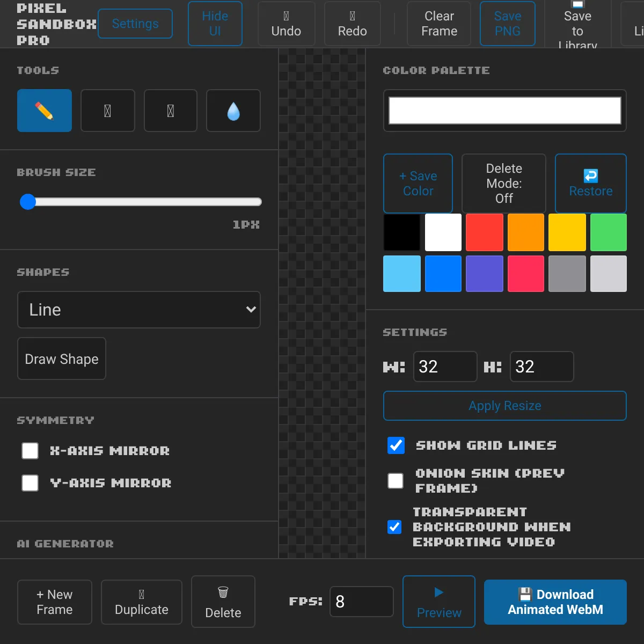
Task: Save to Library
Action: coord(577,25)
